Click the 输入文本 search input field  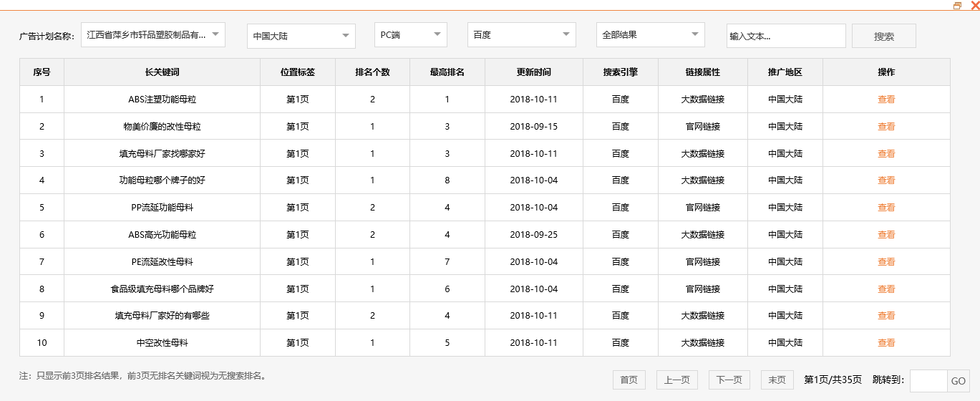[x=786, y=36]
